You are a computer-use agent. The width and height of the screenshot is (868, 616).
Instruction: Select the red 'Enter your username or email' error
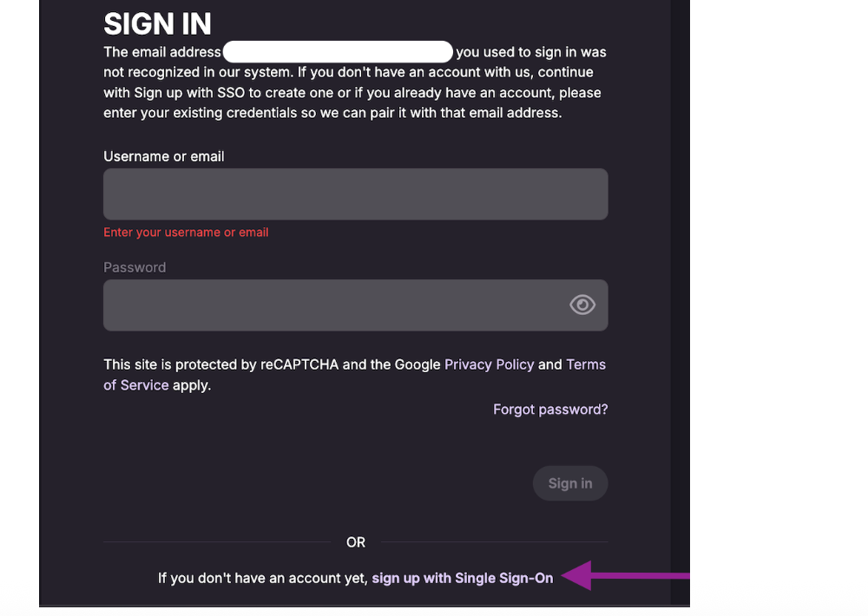[x=186, y=233]
